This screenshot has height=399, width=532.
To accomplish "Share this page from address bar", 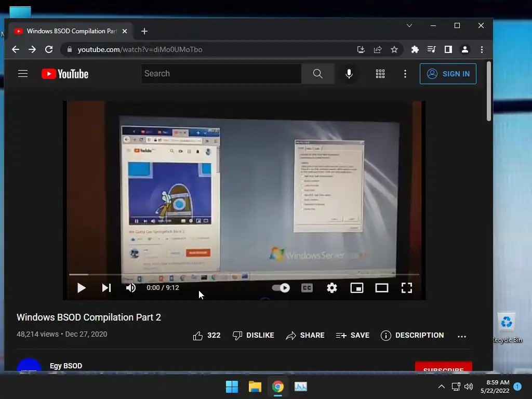I will (x=378, y=49).
